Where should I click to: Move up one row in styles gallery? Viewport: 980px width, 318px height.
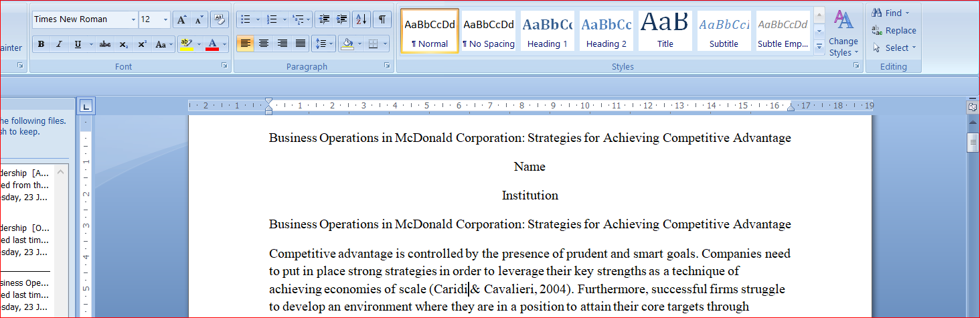point(819,16)
